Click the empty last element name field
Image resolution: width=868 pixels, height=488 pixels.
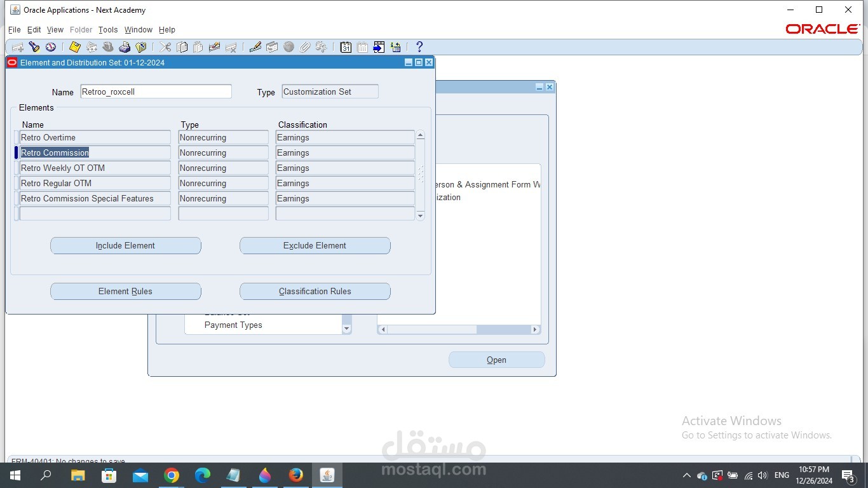click(x=95, y=213)
